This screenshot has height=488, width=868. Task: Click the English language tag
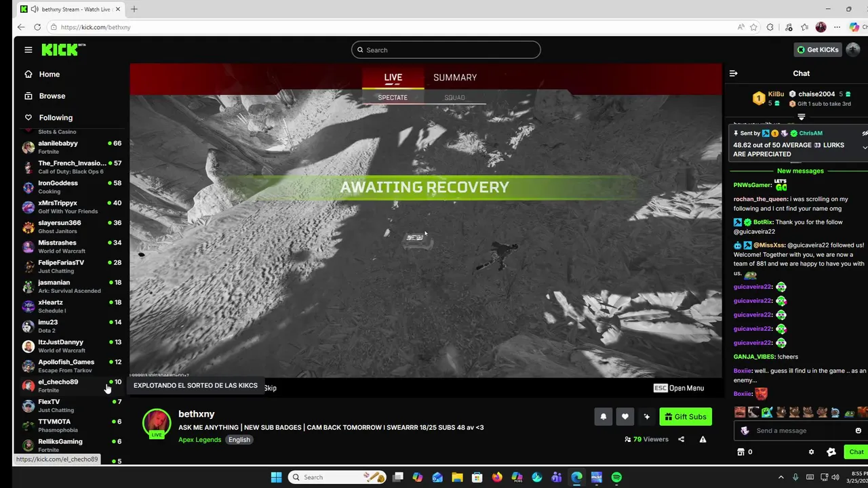tap(239, 439)
